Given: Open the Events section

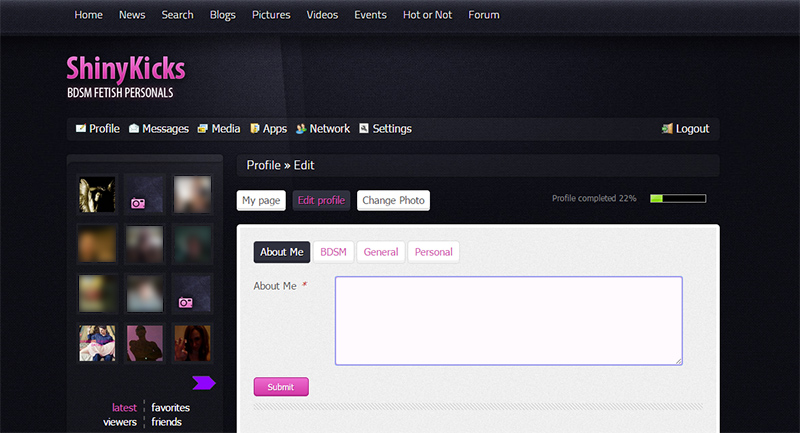Looking at the screenshot, I should pos(370,15).
